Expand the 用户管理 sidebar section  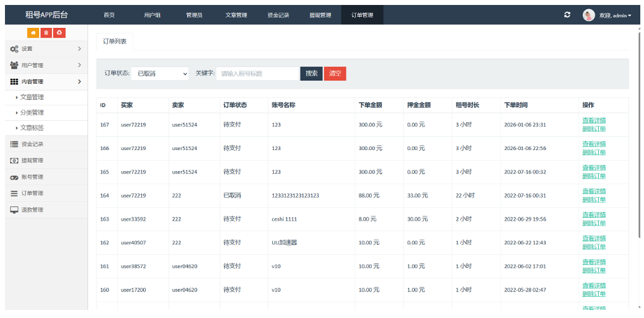tap(45, 65)
